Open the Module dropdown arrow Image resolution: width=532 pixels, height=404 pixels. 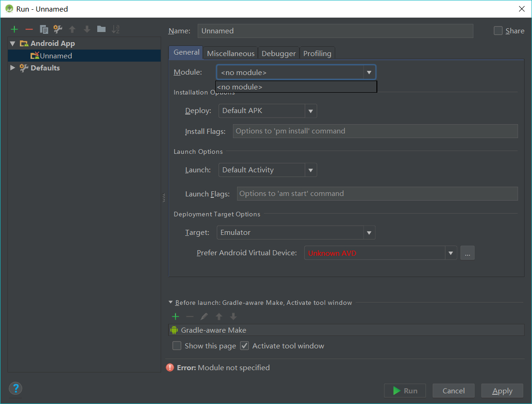[x=369, y=72]
